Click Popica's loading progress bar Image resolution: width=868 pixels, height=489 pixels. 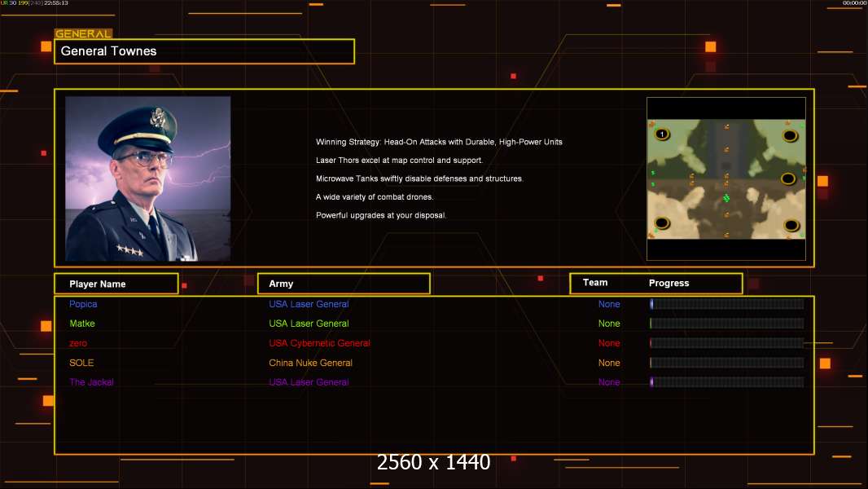point(727,303)
